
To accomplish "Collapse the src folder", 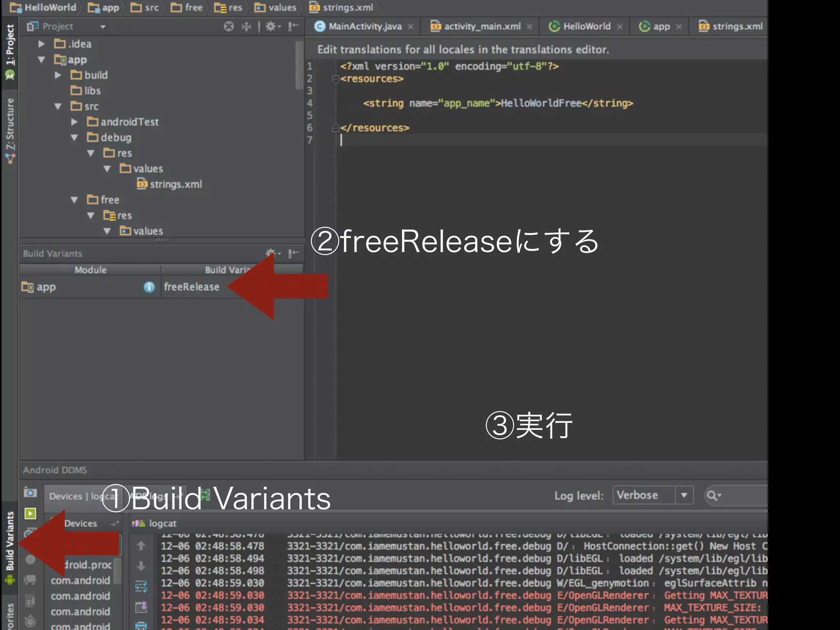I will tap(58, 107).
